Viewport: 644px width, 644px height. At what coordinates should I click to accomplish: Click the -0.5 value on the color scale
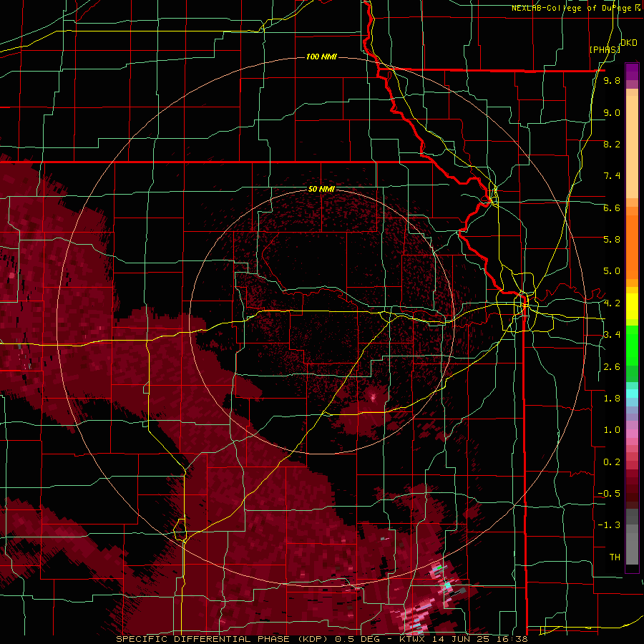609,494
